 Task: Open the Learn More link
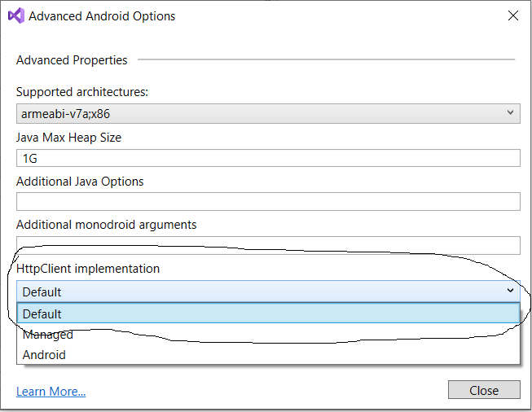(51, 392)
